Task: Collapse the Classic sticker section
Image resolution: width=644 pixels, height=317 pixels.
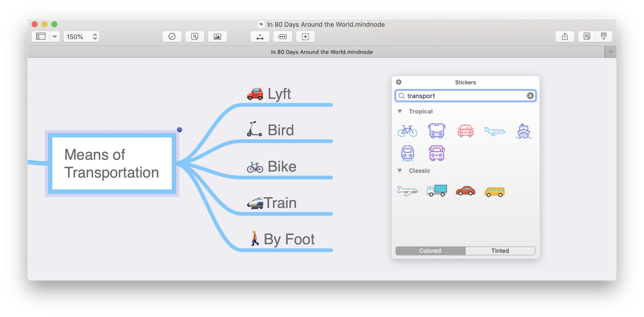Action: (400, 171)
